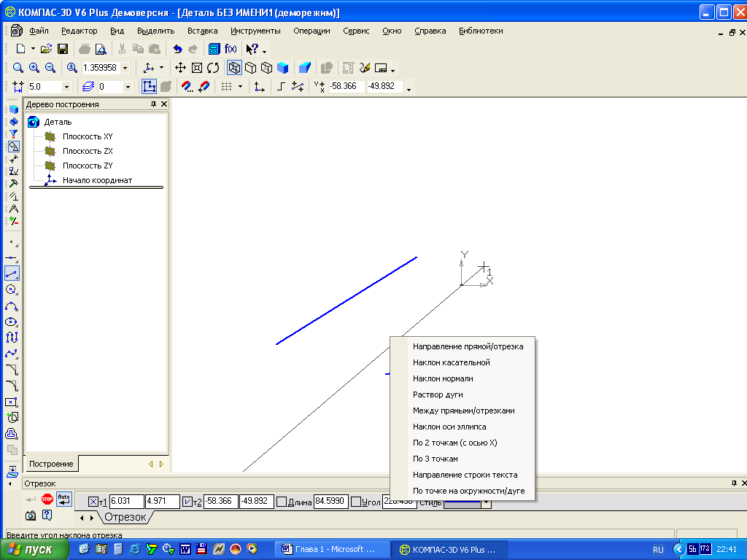This screenshot has height=560, width=747.
Task: Open the Инструменты menu
Action: coord(255,31)
